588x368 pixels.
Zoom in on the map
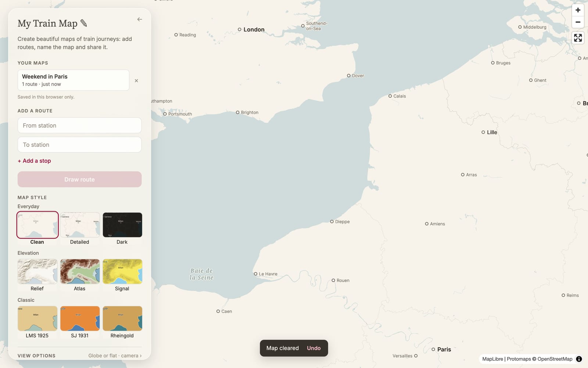pos(578,10)
